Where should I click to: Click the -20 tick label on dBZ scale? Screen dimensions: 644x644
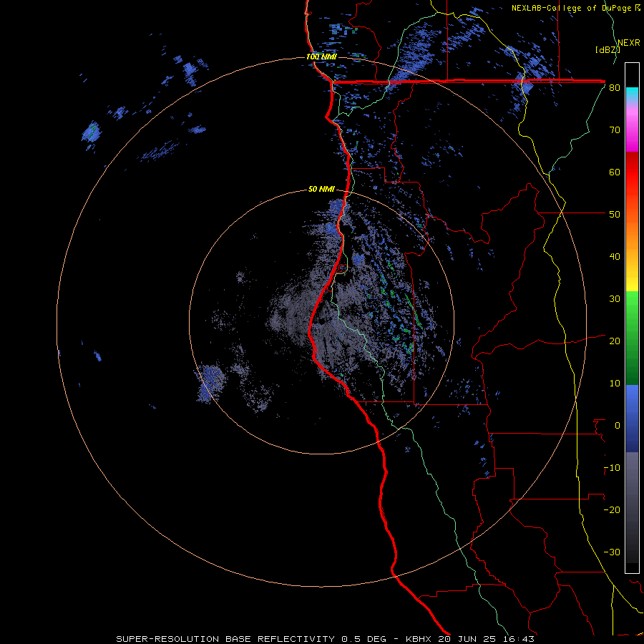(x=612, y=510)
